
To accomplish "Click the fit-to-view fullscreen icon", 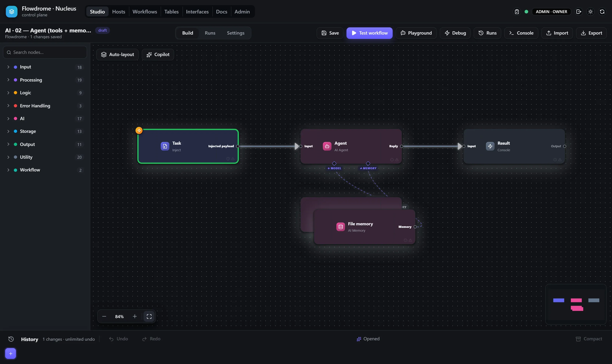I will [x=149, y=316].
